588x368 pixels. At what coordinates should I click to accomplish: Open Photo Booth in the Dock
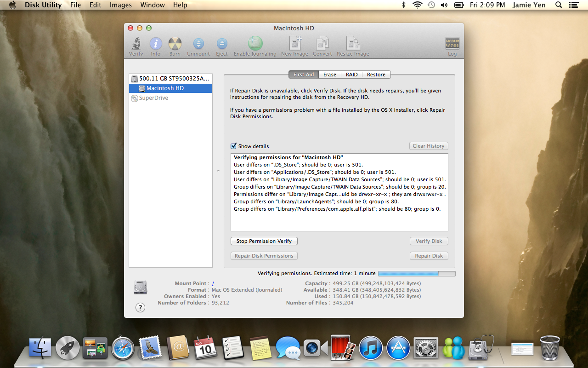[343, 347]
